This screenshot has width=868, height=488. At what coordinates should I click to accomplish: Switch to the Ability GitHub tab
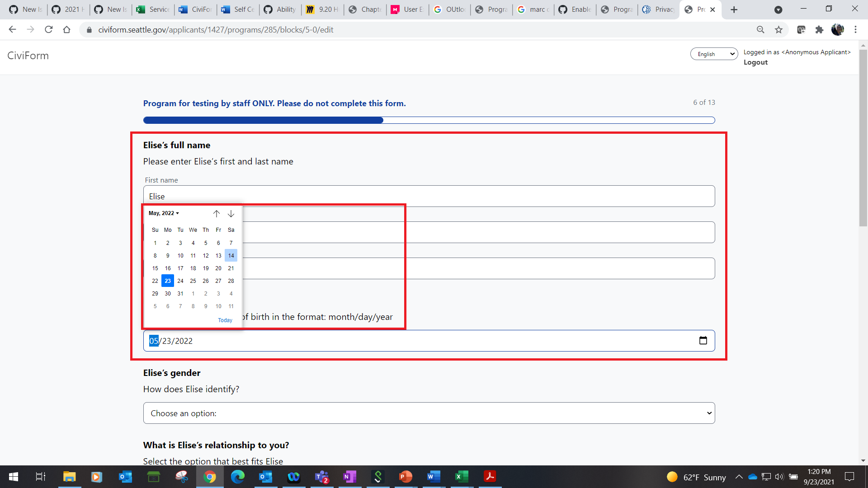[x=280, y=9]
